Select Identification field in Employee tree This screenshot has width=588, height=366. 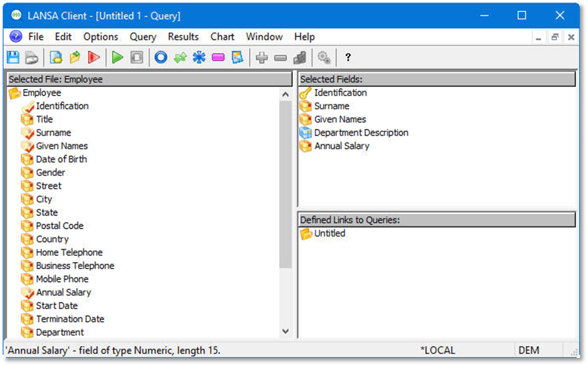coord(62,106)
